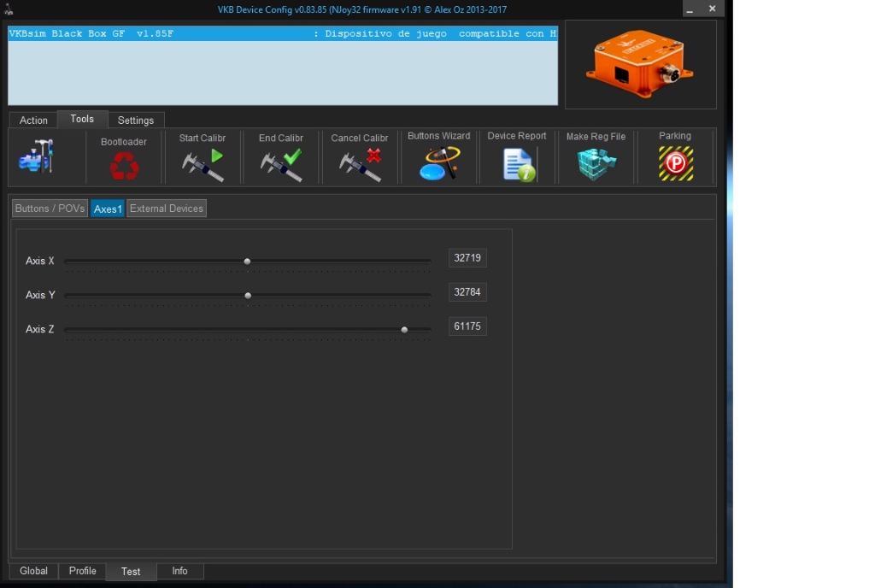Click the orange Black Box device image

640,65
